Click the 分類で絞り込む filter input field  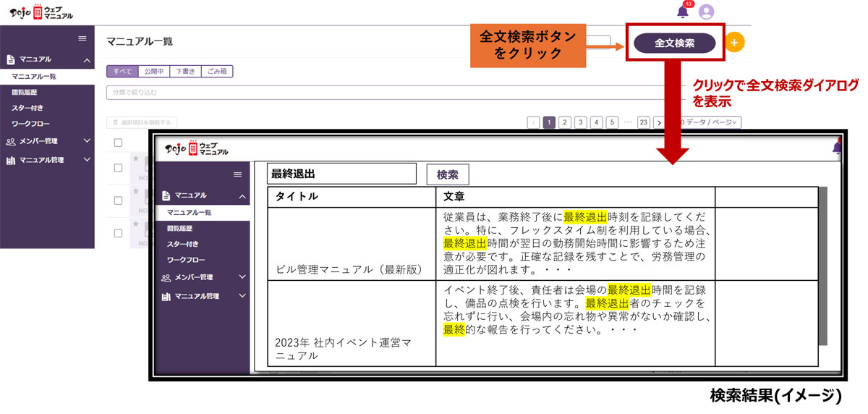[391, 93]
